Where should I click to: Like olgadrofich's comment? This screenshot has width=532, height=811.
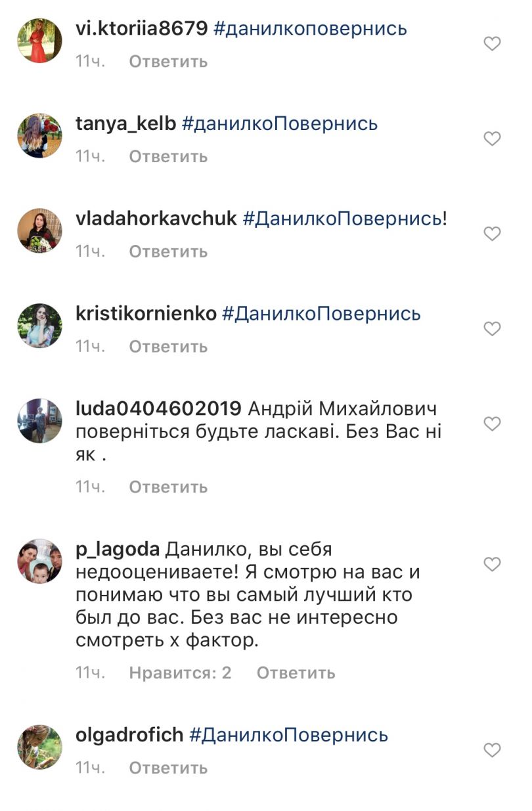pyautogui.click(x=492, y=750)
